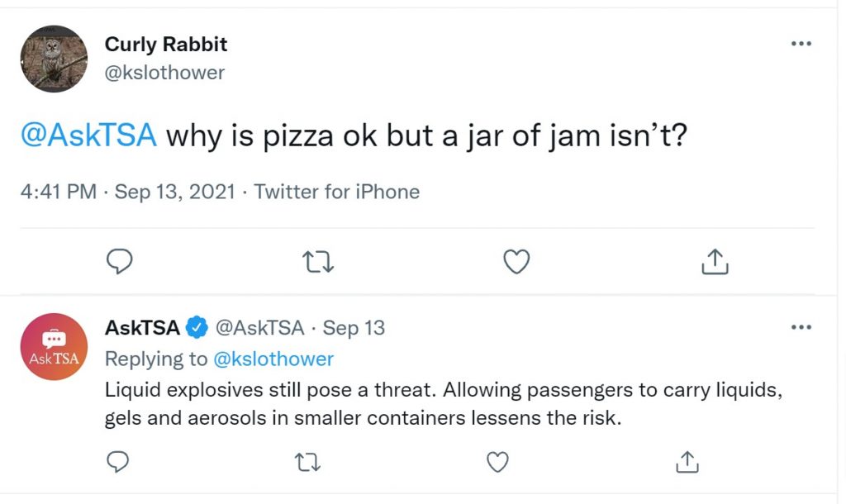Share Curly Rabbit's tweet
This screenshot has width=846, height=504.
point(715,262)
